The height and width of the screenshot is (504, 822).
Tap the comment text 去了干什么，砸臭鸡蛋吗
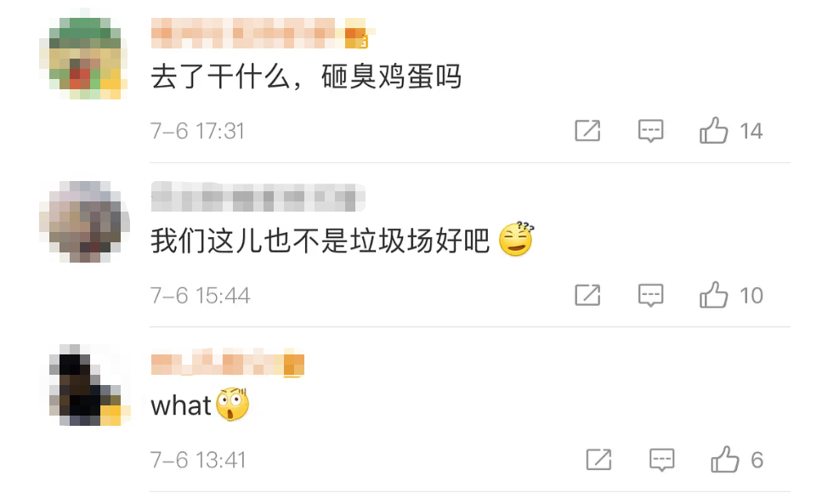[306, 76]
